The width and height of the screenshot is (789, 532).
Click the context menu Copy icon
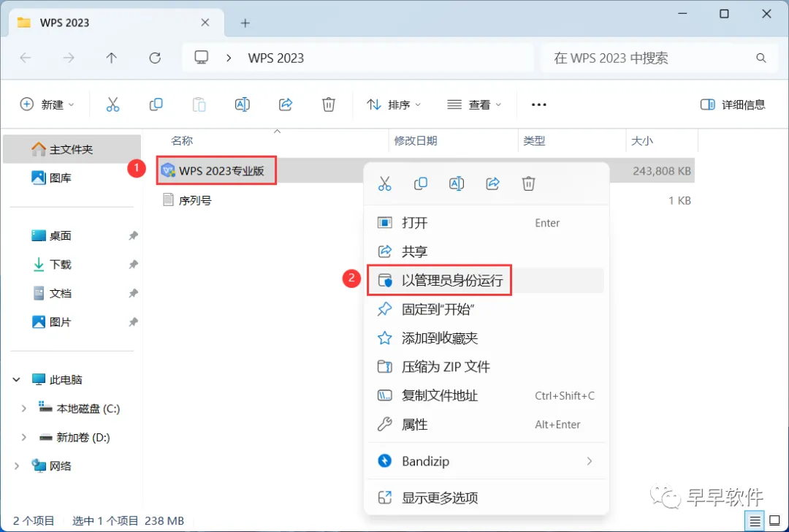421,183
